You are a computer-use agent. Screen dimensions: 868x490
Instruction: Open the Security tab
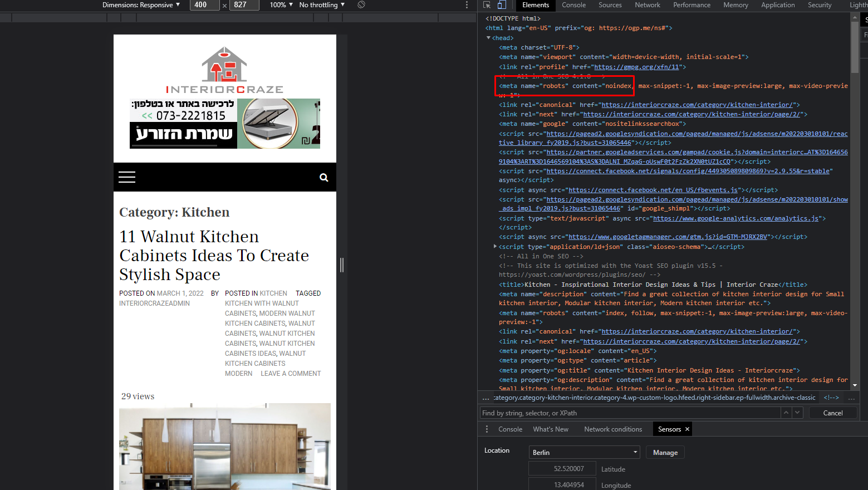[820, 5]
